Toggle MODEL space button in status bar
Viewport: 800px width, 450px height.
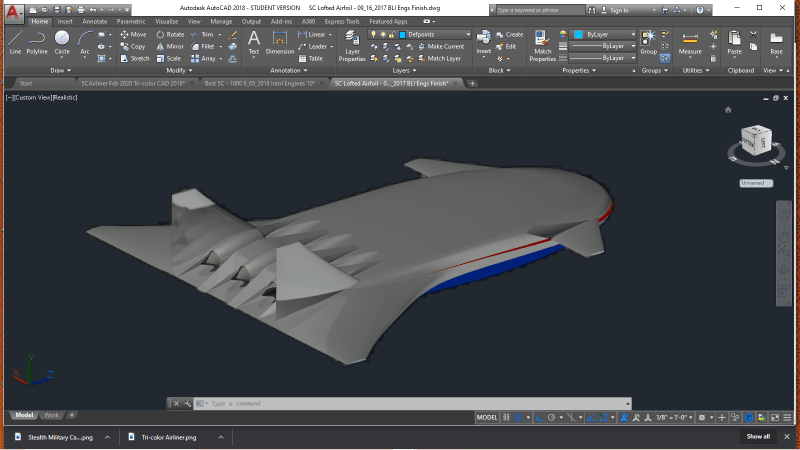coord(487,417)
